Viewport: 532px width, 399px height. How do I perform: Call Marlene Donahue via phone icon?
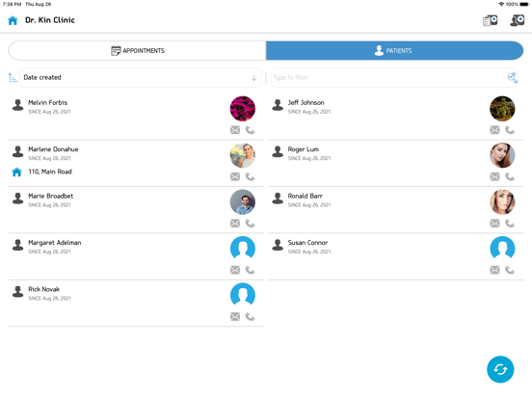pos(250,176)
